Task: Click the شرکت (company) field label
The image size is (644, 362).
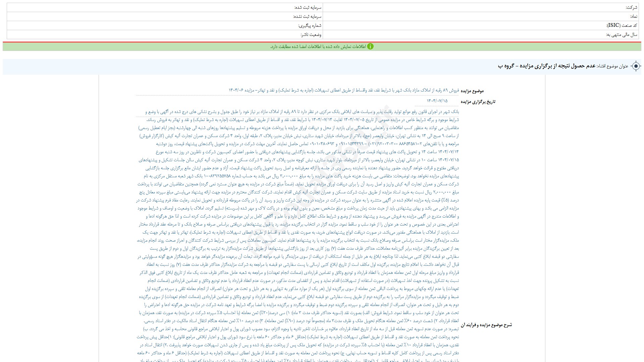Action: click(631, 7)
